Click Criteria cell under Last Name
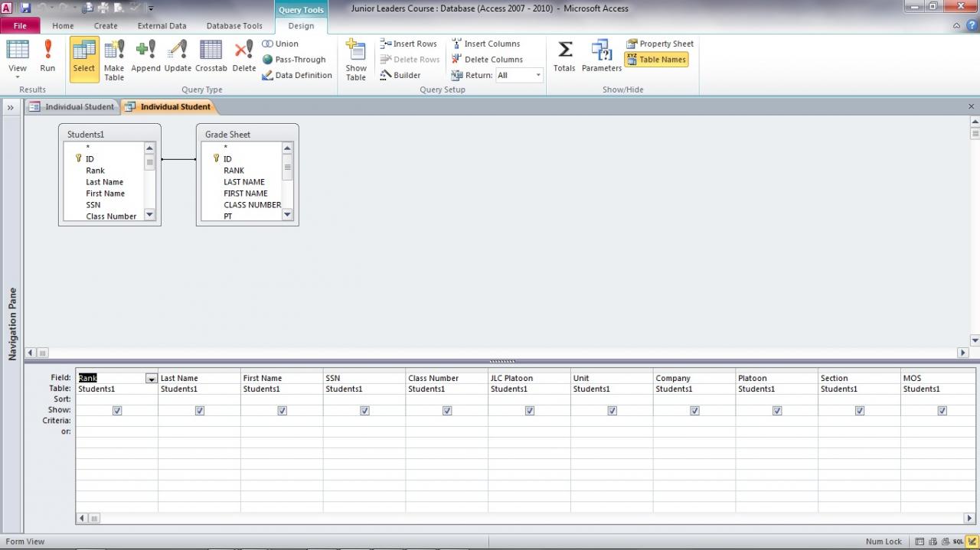980x550 pixels. 199,421
